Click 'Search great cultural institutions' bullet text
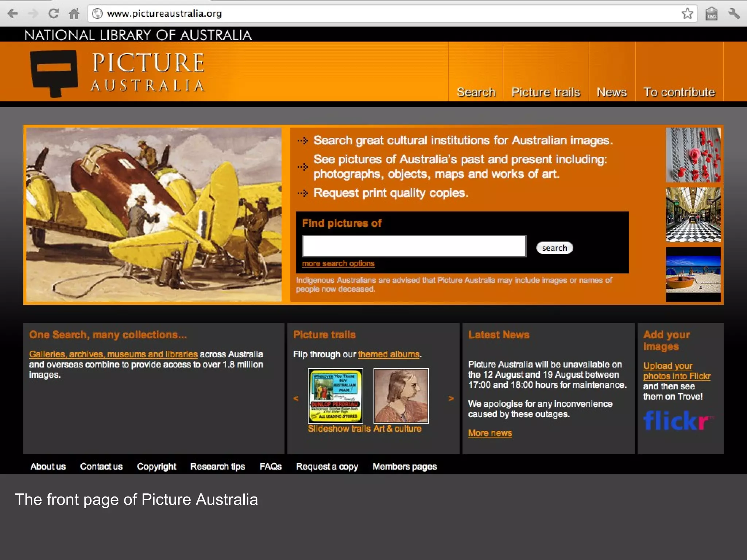747x560 pixels. pyautogui.click(x=463, y=140)
